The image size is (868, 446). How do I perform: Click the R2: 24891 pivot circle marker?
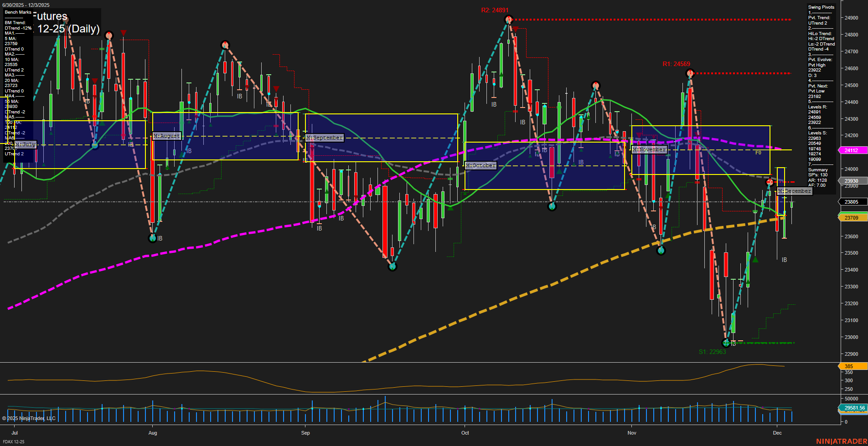[508, 19]
